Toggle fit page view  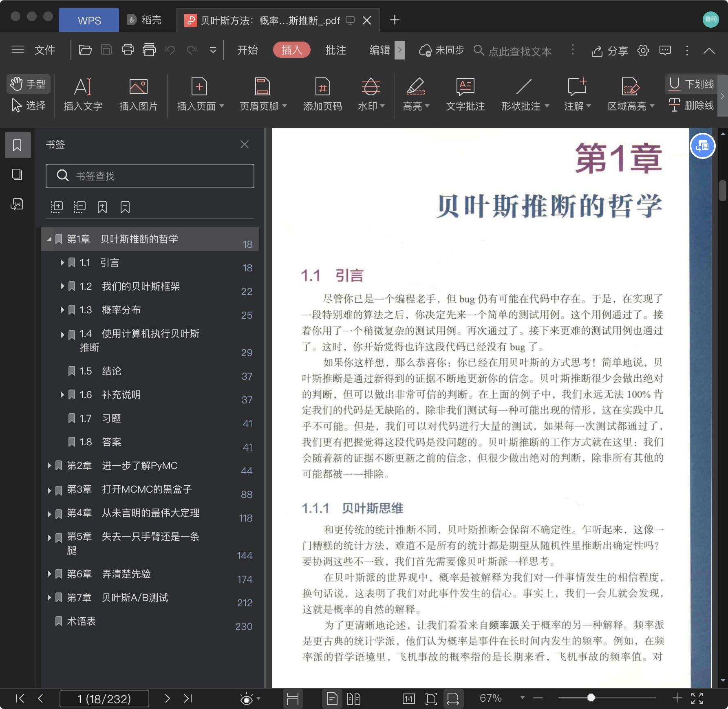pyautogui.click(x=431, y=699)
